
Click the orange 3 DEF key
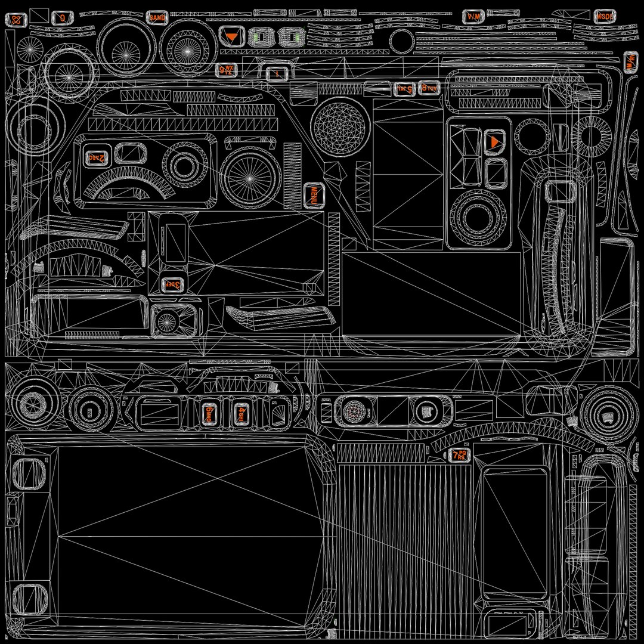coord(172,284)
